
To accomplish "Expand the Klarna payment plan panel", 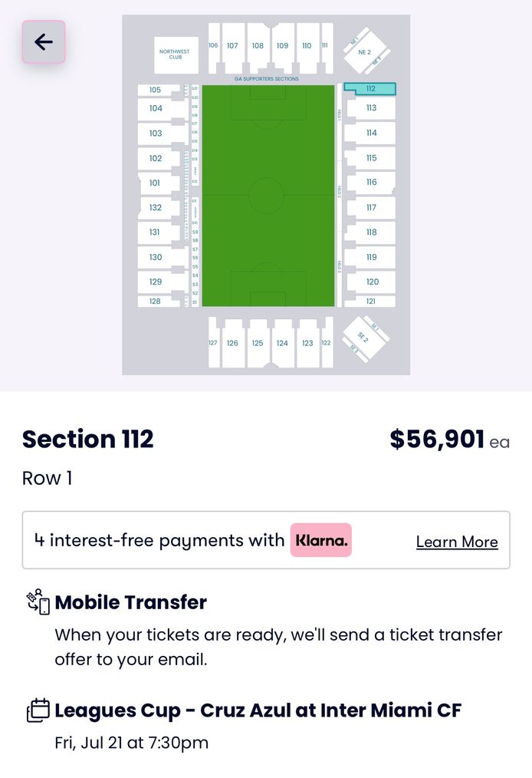I will (266, 540).
